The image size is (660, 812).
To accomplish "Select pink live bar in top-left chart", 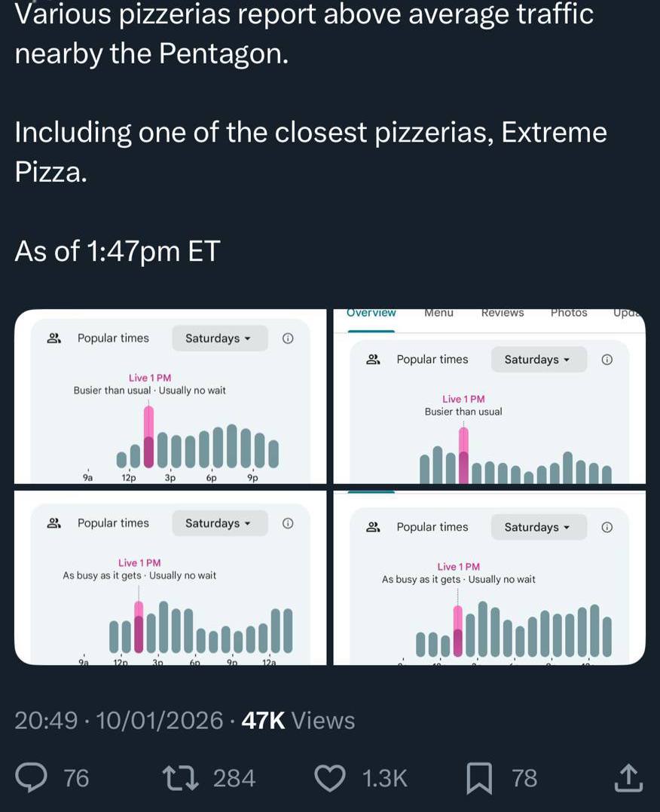I will [148, 437].
